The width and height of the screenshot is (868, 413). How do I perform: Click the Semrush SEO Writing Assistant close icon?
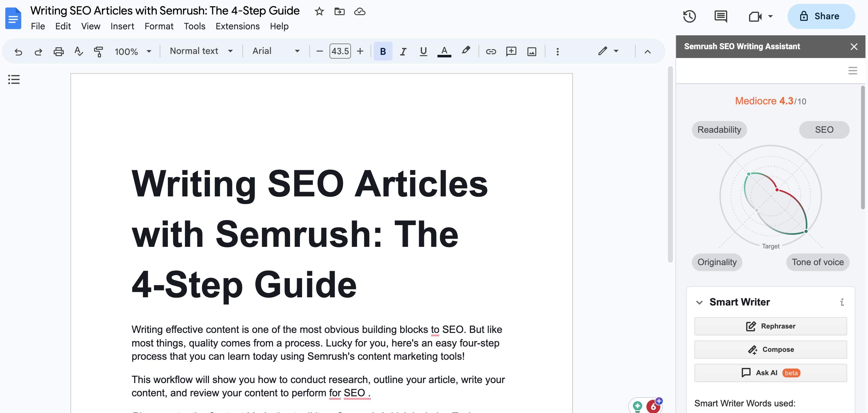[x=853, y=46]
